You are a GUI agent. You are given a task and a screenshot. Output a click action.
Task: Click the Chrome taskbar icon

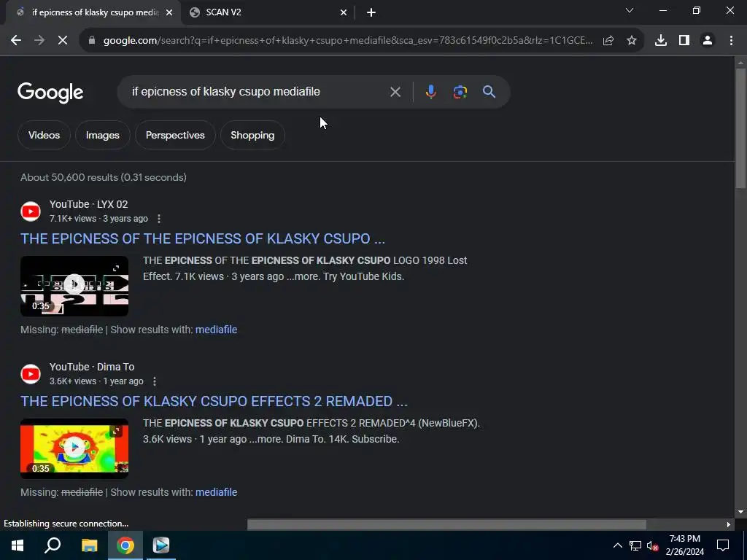coord(125,545)
